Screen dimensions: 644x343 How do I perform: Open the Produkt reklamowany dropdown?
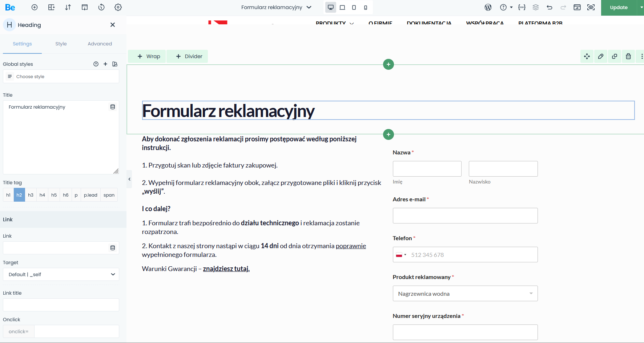coord(465,294)
